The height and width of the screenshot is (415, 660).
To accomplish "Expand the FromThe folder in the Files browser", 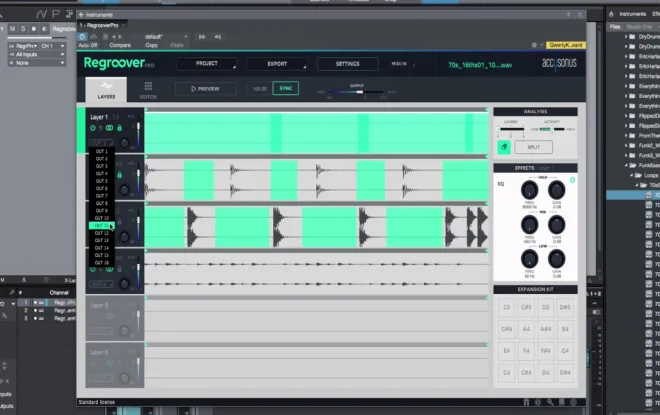I will tap(626, 136).
